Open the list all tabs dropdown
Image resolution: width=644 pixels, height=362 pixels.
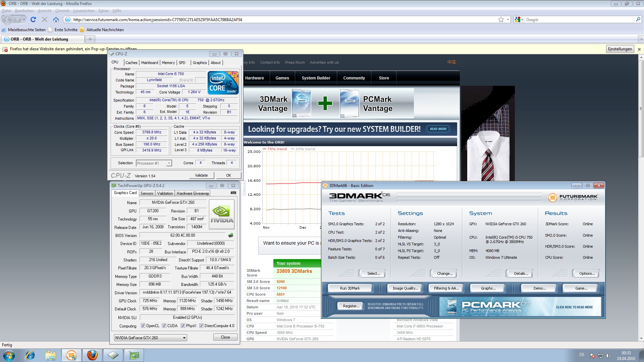click(640, 39)
